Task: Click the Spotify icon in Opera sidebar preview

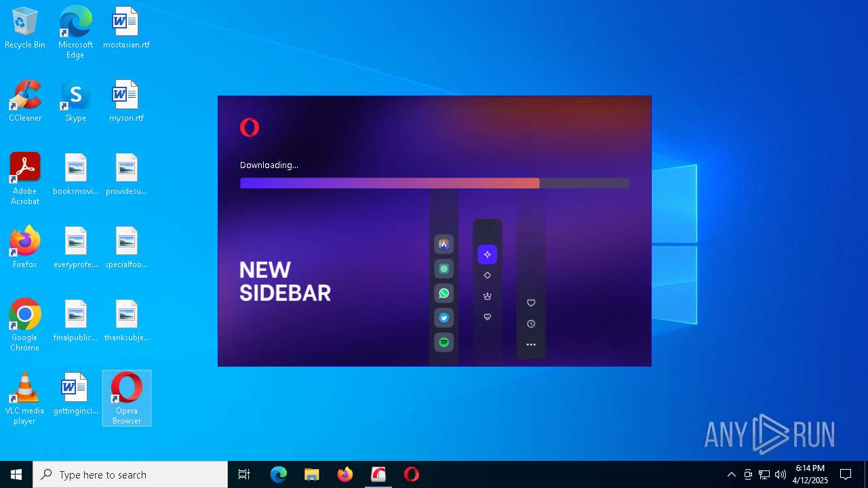Action: point(444,342)
